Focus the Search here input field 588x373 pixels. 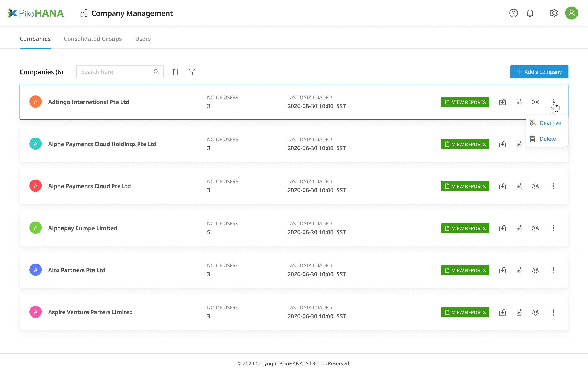(120, 72)
